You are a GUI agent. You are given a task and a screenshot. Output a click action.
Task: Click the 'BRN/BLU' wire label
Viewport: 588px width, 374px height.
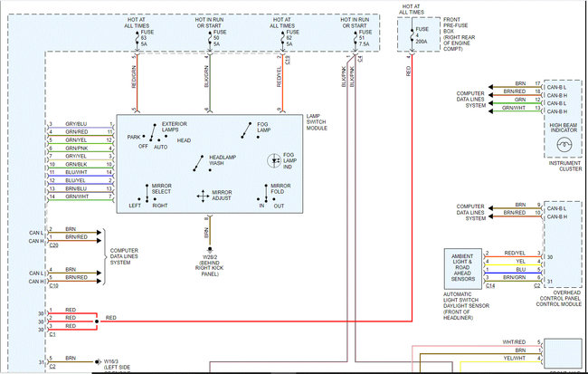pos(76,189)
